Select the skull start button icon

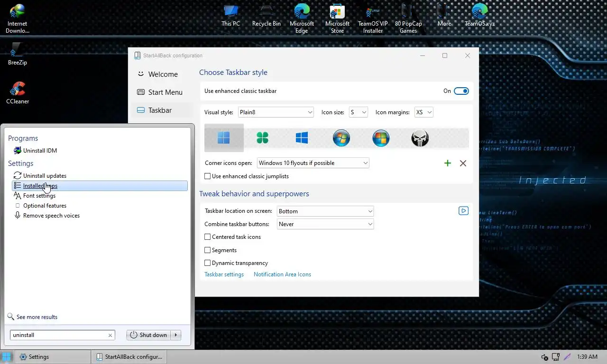point(420,138)
